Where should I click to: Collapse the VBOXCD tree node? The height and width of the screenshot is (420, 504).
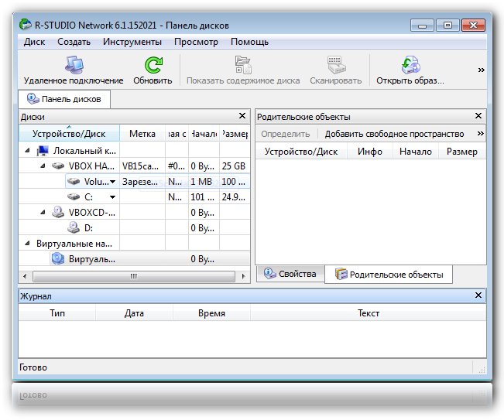coord(43,213)
